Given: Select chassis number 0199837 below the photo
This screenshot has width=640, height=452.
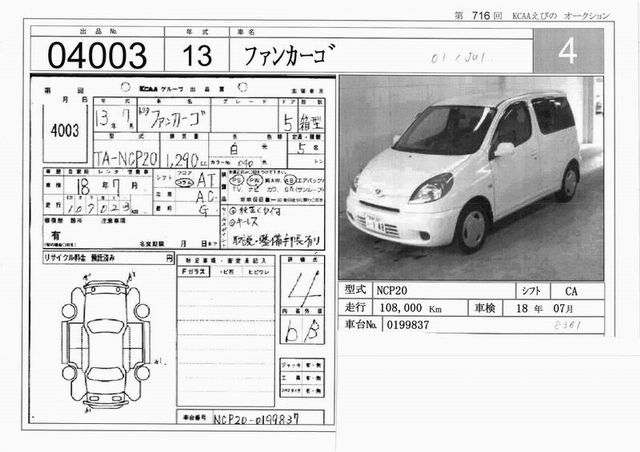Looking at the screenshot, I should pyautogui.click(x=408, y=325).
